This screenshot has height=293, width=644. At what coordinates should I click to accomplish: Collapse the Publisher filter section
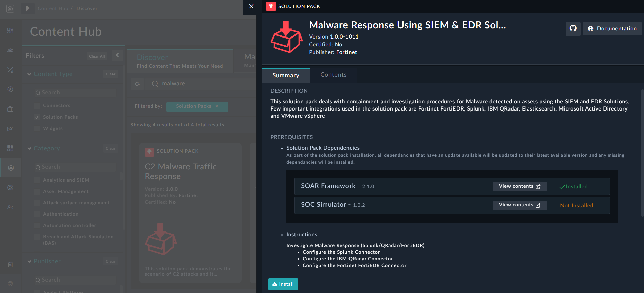[29, 262]
